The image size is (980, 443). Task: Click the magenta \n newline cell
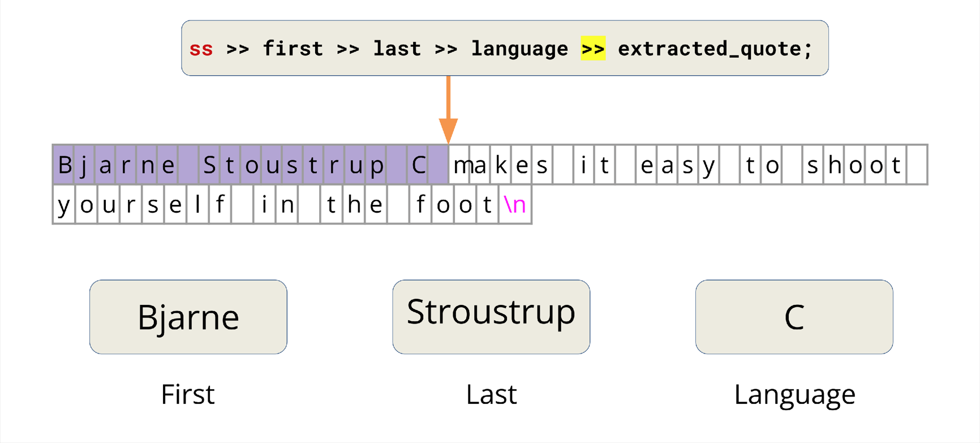[515, 205]
